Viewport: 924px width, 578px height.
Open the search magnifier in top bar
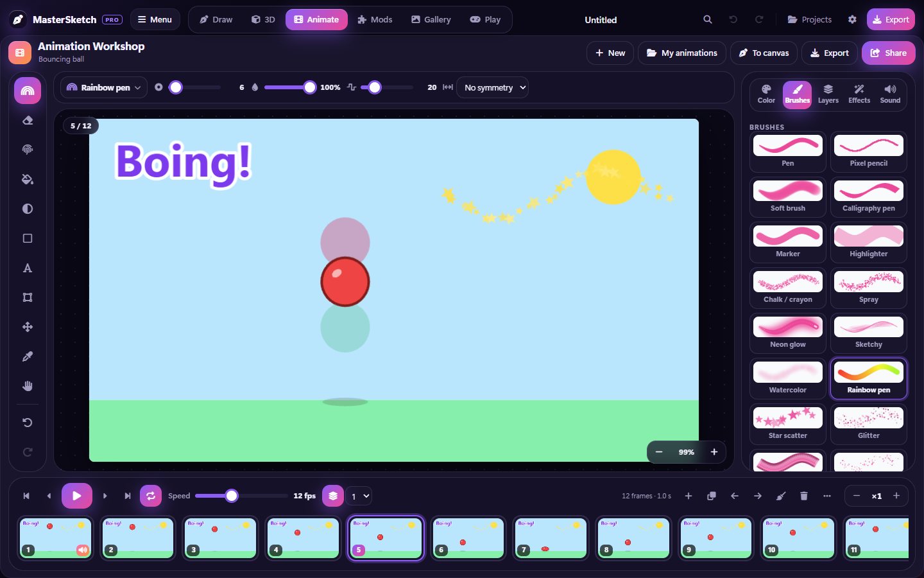point(708,19)
